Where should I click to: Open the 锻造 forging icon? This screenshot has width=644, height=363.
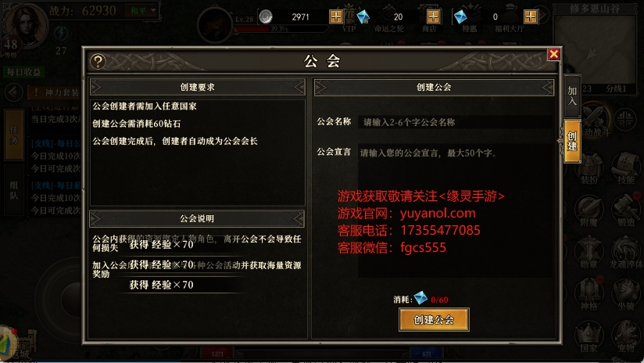tap(625, 210)
